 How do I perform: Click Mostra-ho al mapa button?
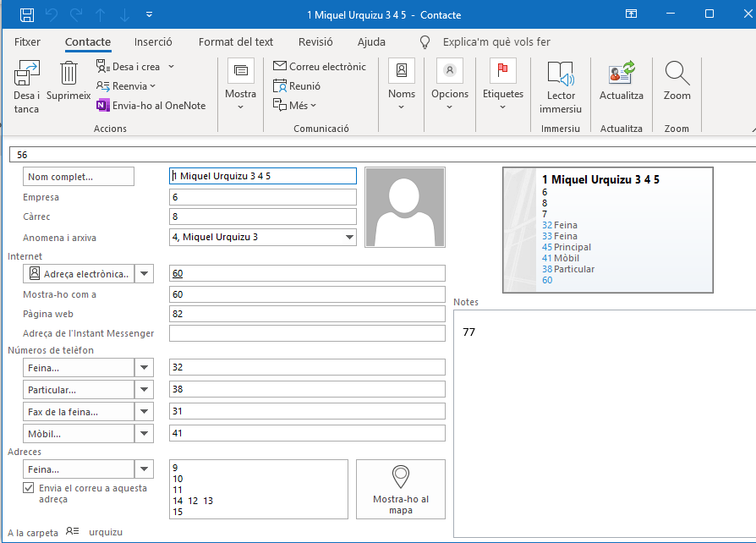[400, 490]
